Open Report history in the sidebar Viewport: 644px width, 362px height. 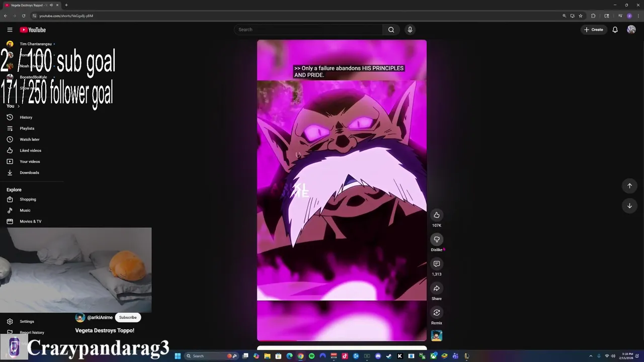click(x=32, y=332)
